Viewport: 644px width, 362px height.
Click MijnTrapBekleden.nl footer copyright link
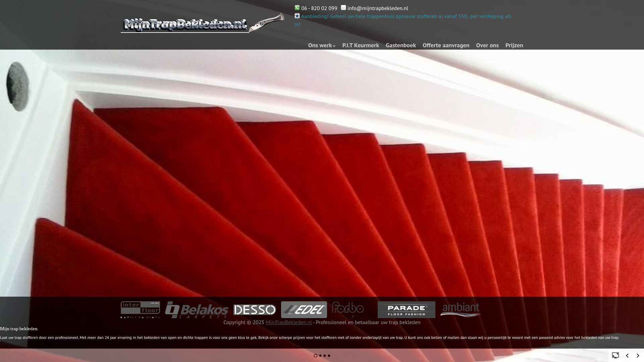click(x=289, y=322)
